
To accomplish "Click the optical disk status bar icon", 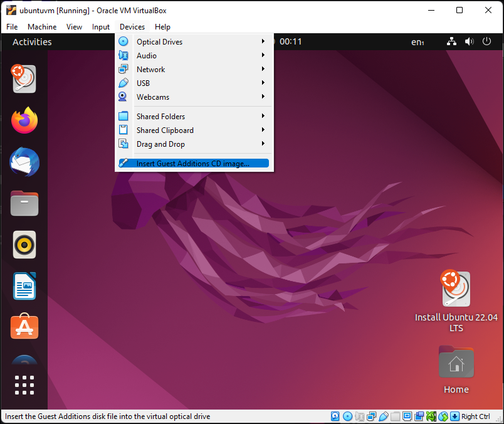I will point(347,416).
